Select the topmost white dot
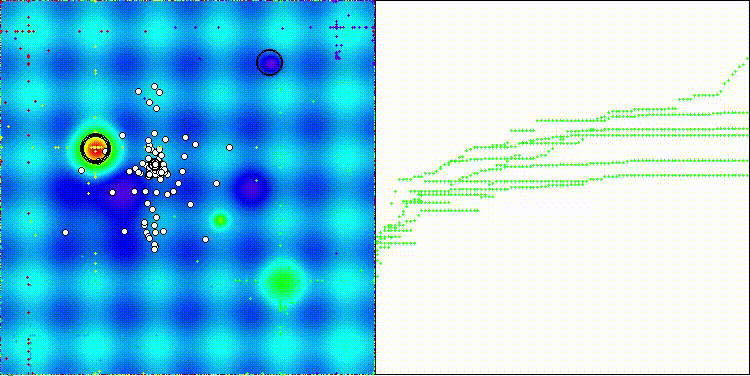Image resolution: width=750 pixels, height=376 pixels. [154, 87]
